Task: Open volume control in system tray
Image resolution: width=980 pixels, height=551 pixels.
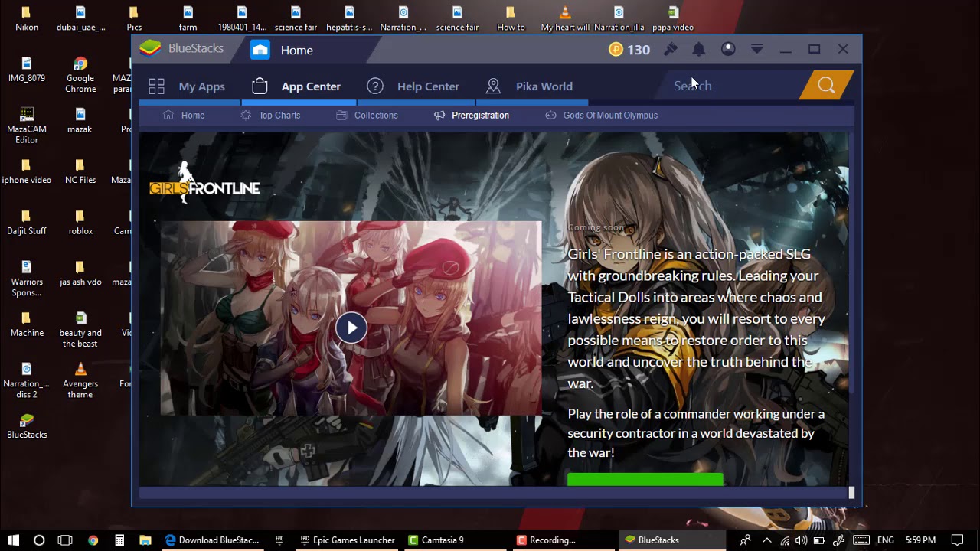Action: pos(801,540)
